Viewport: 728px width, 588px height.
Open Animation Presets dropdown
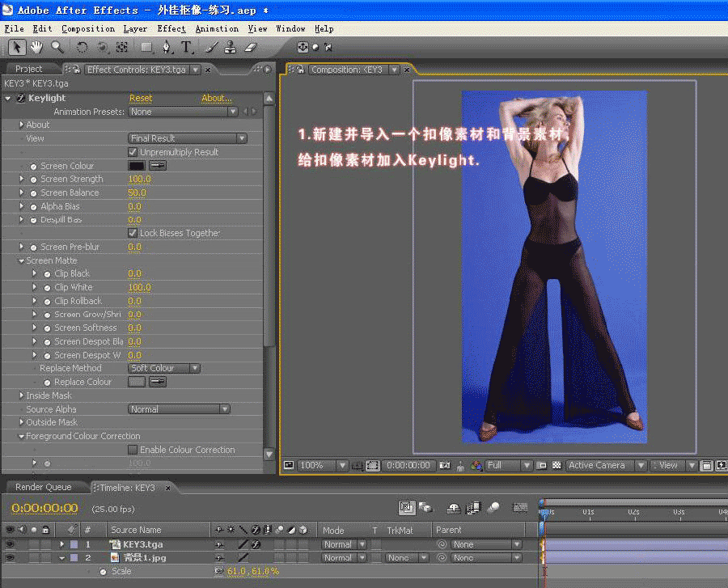(183, 112)
